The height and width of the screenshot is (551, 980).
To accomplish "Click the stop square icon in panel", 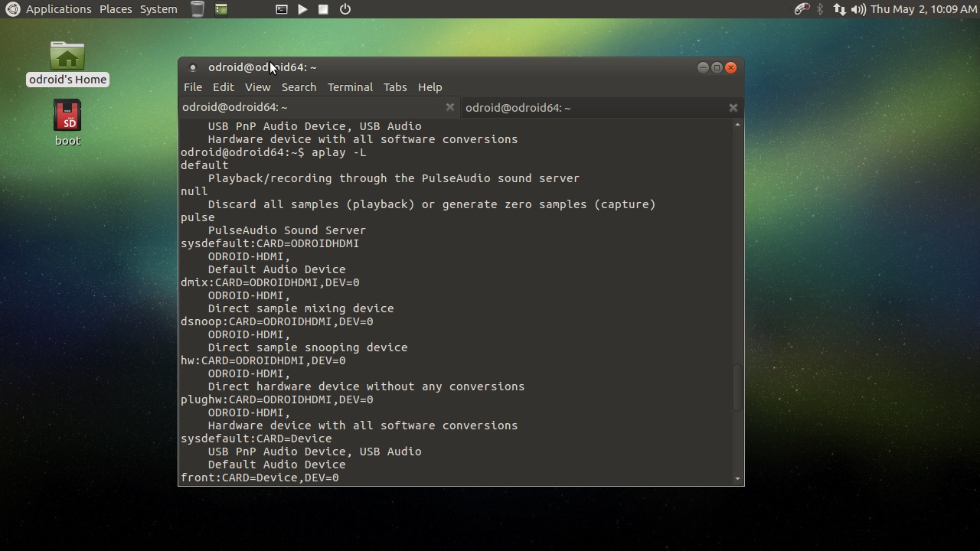I will 323,9.
